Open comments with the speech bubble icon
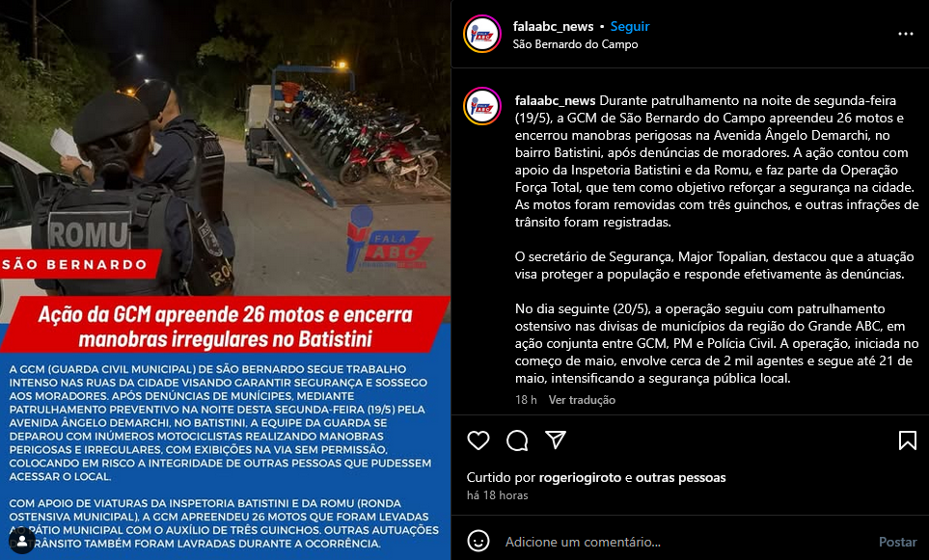 517,440
